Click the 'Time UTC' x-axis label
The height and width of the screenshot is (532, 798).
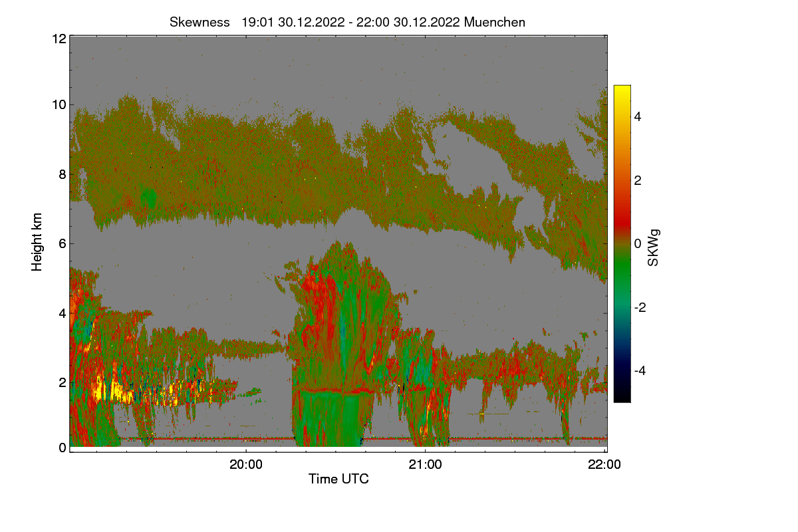coord(338,479)
